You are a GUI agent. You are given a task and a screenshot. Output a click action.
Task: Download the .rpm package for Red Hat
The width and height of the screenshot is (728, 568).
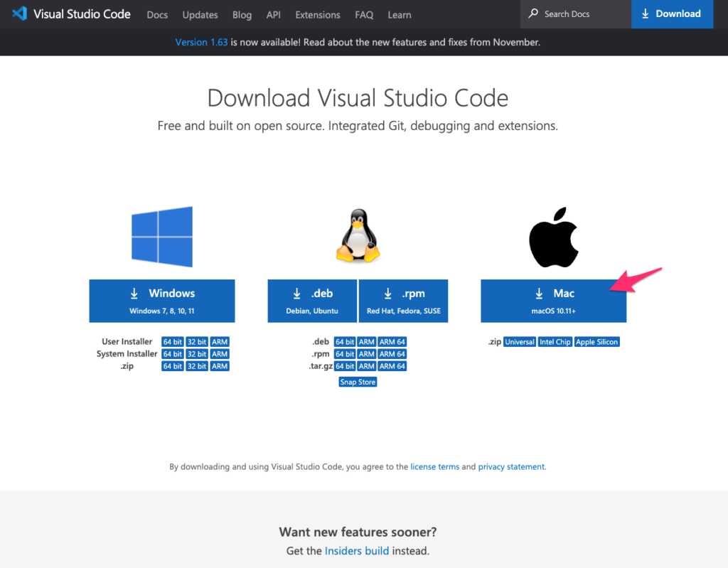point(404,301)
